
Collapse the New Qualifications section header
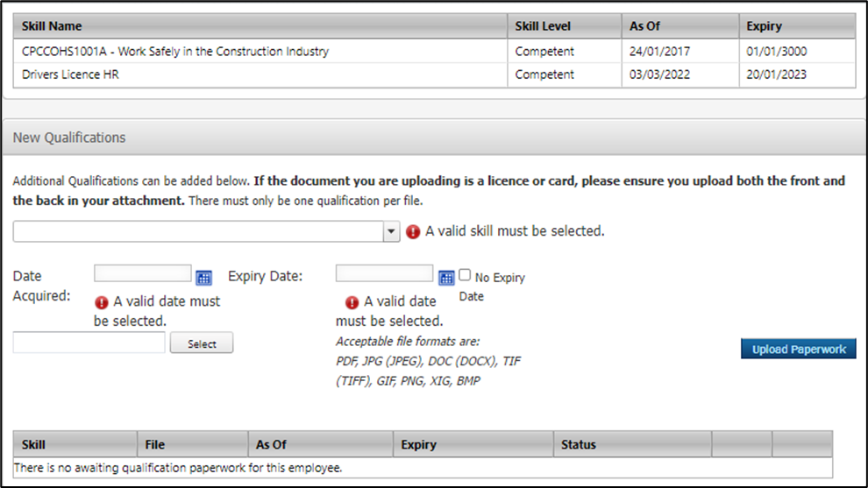[69, 138]
